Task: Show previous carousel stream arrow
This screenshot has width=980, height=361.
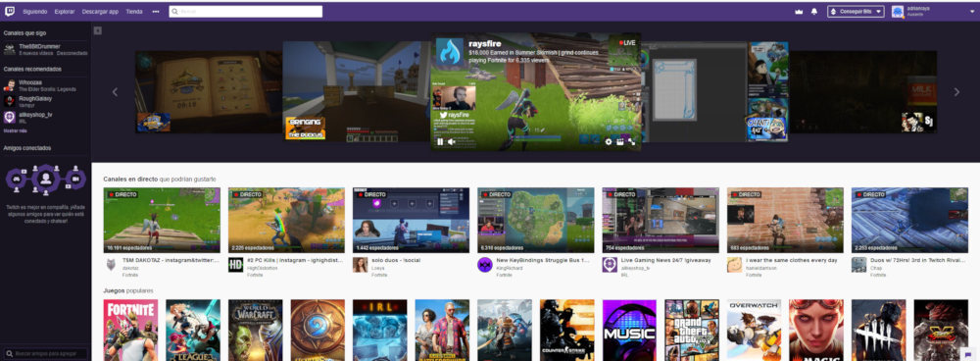Action: pos(115,92)
